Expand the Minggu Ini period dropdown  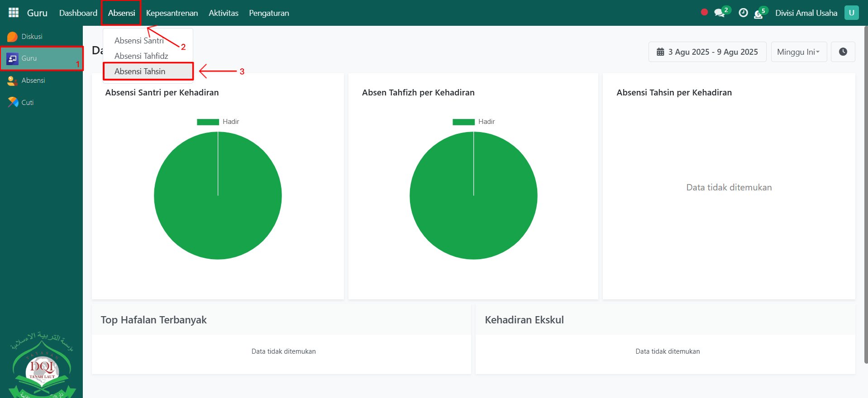(x=798, y=52)
